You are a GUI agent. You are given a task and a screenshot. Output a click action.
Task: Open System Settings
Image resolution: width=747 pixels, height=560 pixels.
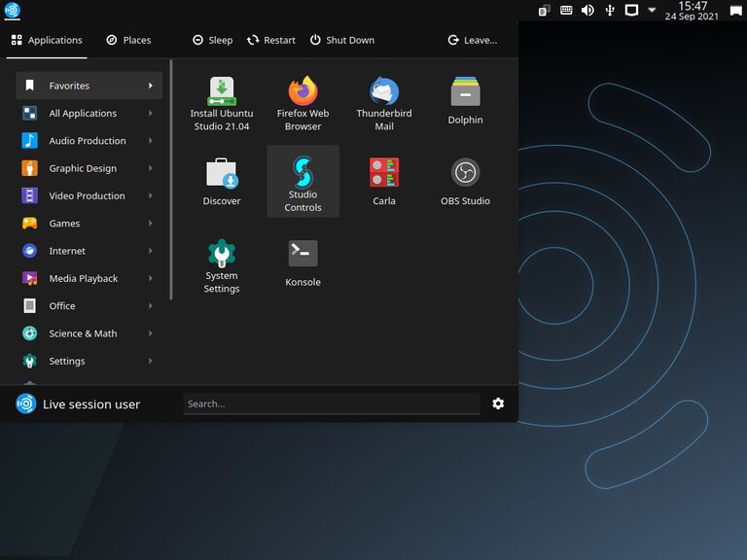(222, 266)
